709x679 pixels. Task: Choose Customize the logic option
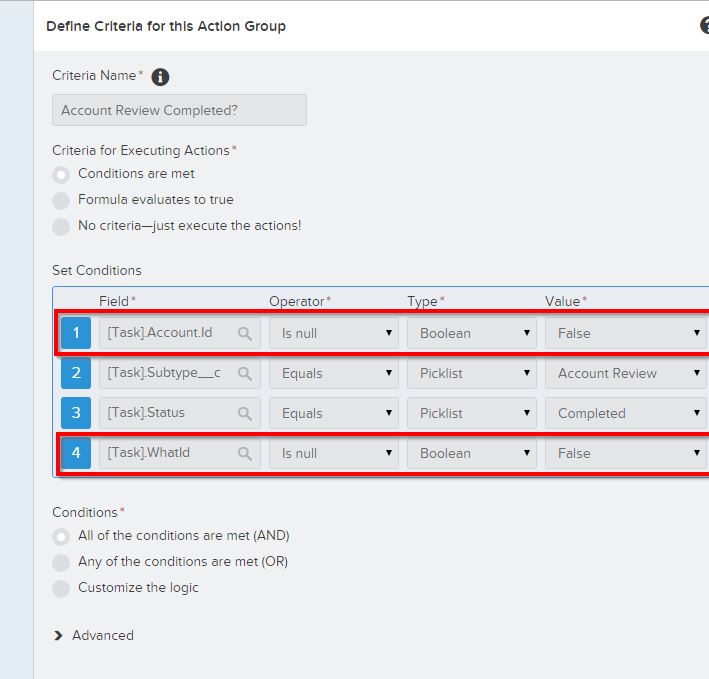(x=62, y=588)
